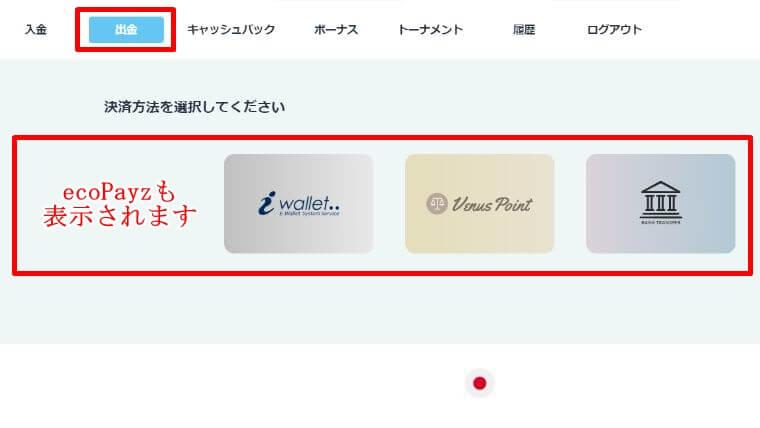
Task: Open the 入金 deposit tab
Action: click(36, 30)
